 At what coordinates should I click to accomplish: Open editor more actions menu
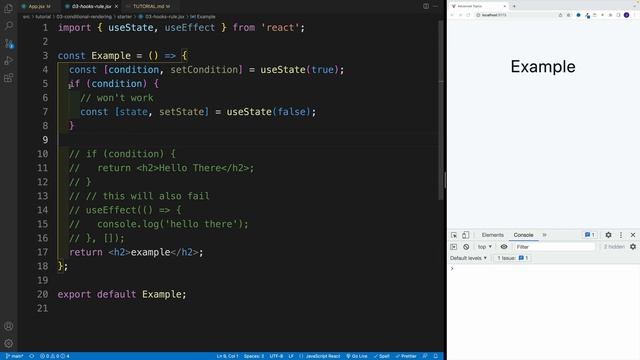(x=436, y=6)
